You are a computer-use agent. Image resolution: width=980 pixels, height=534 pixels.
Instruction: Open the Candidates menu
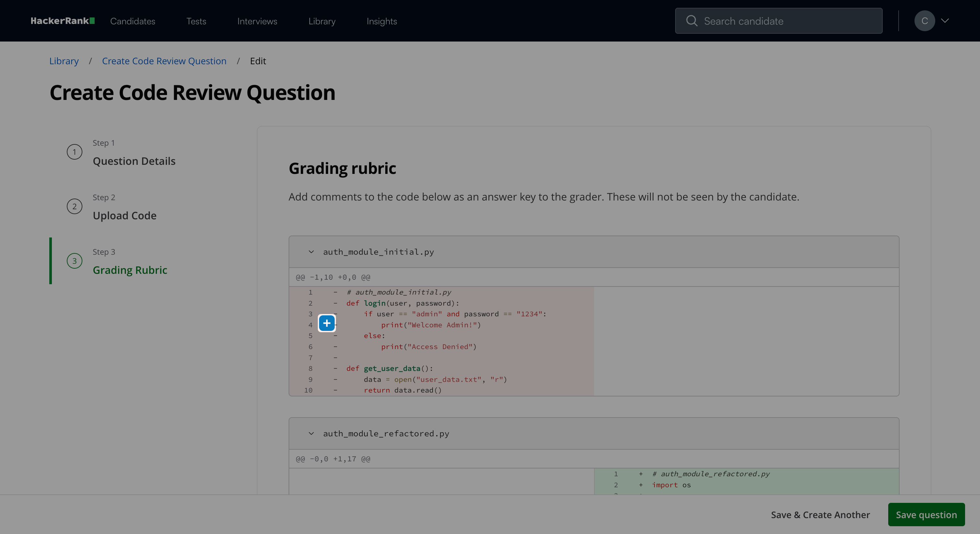pos(132,21)
